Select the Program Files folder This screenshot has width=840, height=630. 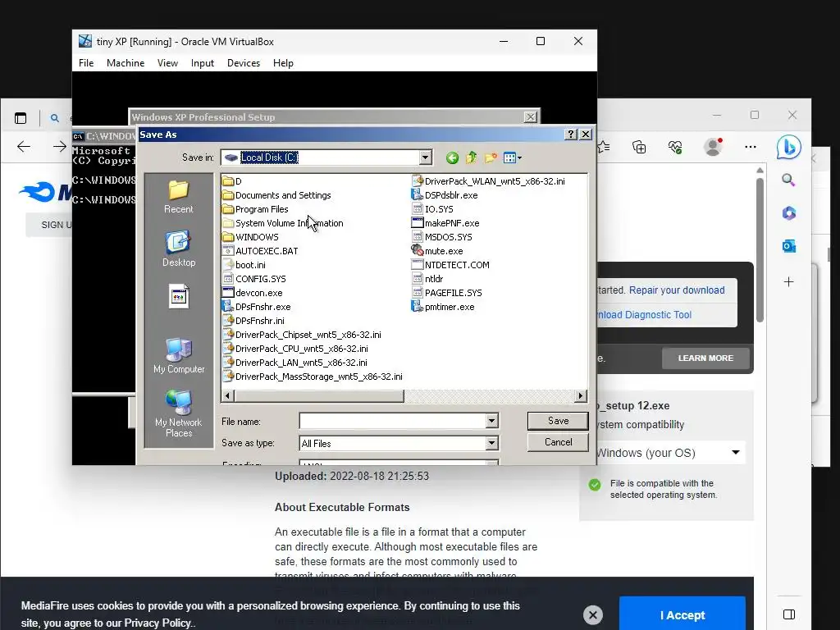tap(256, 209)
